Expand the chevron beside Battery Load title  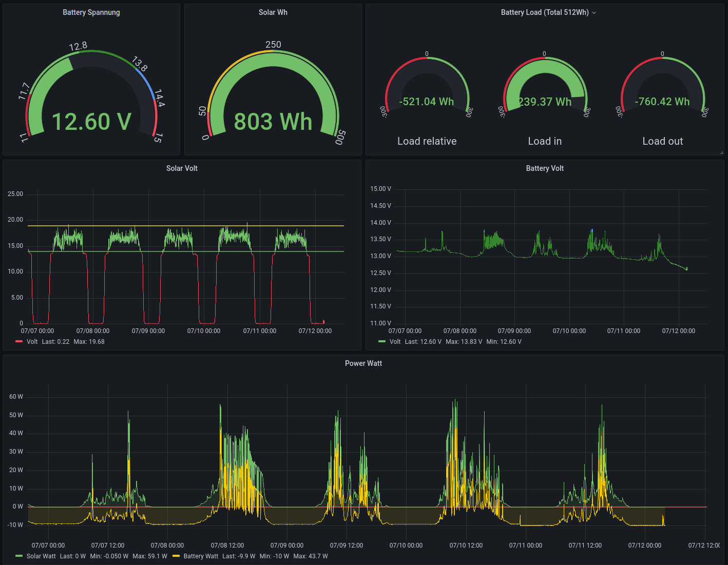pyautogui.click(x=594, y=13)
